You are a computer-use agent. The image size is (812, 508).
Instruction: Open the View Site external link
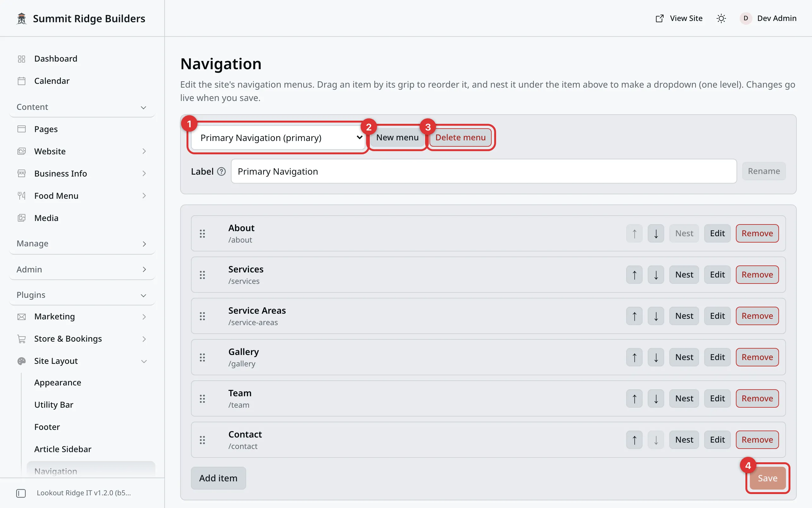click(679, 18)
